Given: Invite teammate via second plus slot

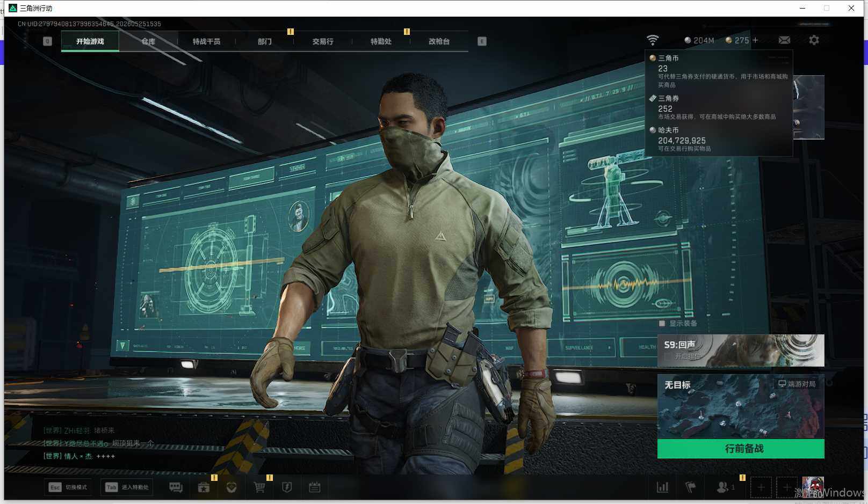Looking at the screenshot, I should [x=786, y=487].
